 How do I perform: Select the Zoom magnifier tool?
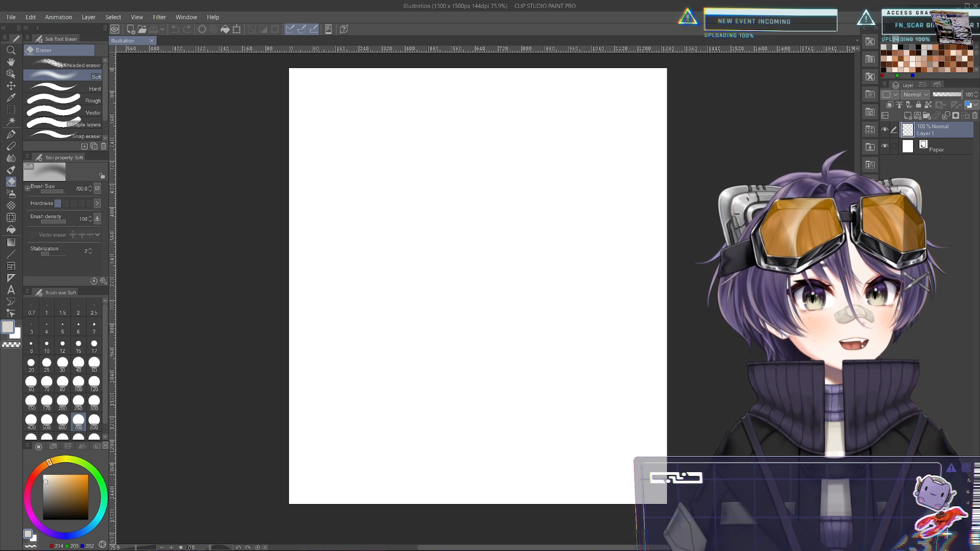(x=11, y=50)
